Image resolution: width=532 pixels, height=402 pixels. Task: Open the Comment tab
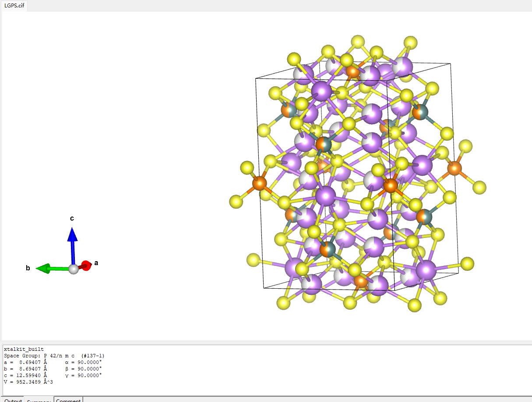[68, 399]
